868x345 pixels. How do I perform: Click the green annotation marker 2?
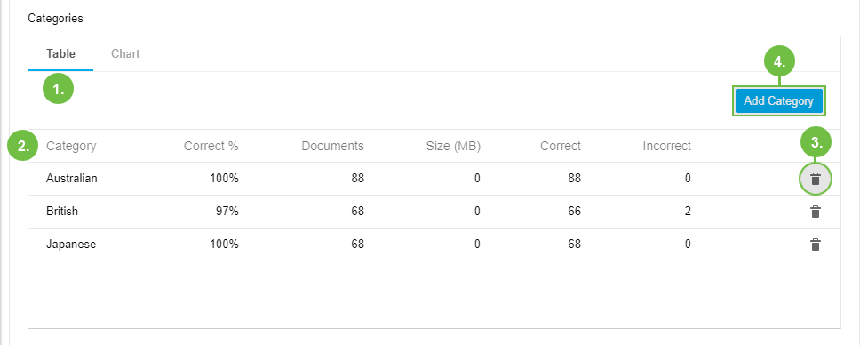[x=23, y=146]
